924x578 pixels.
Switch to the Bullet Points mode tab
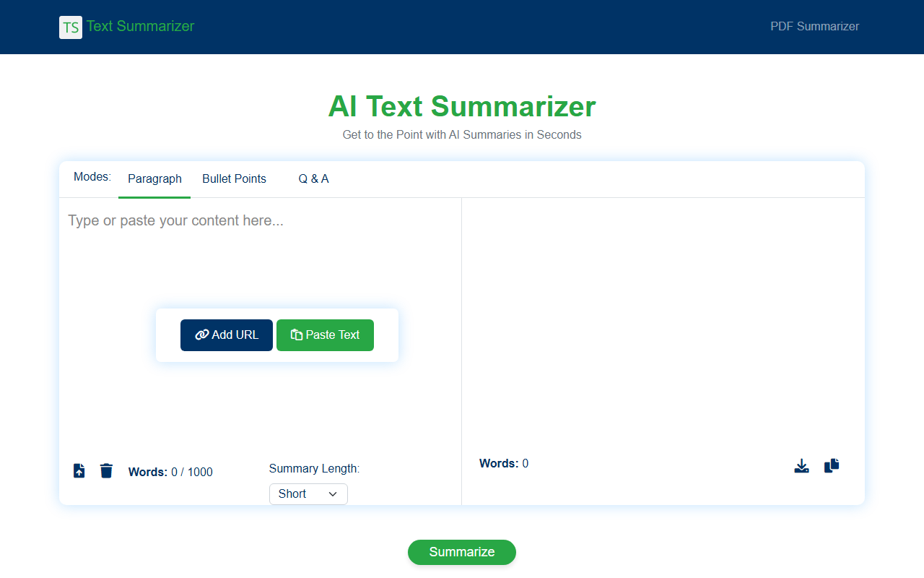coord(234,179)
